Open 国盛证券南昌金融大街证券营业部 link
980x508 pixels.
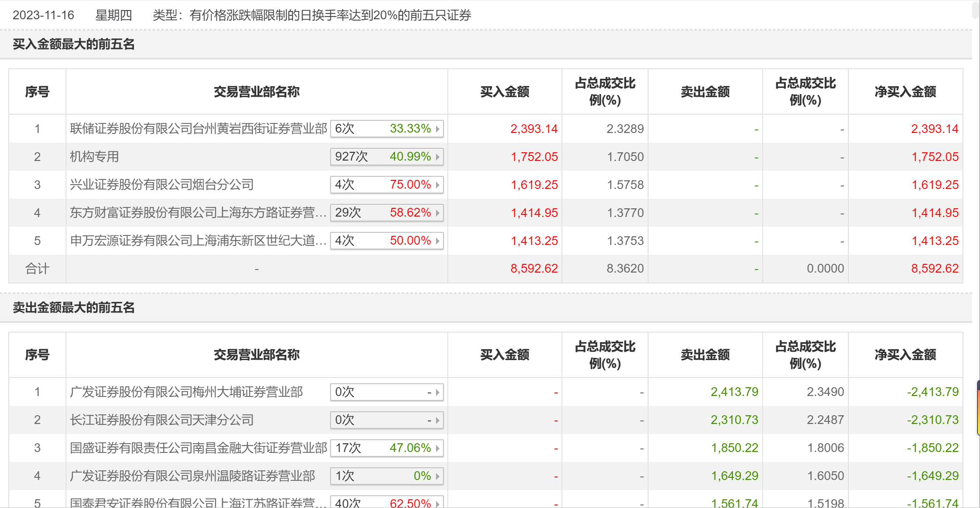199,448
